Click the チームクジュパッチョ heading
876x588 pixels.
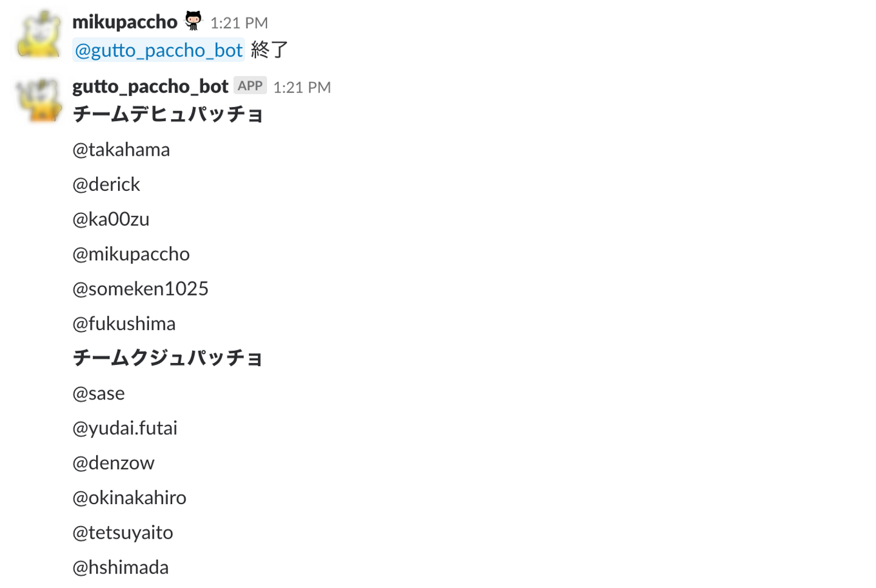(x=167, y=358)
